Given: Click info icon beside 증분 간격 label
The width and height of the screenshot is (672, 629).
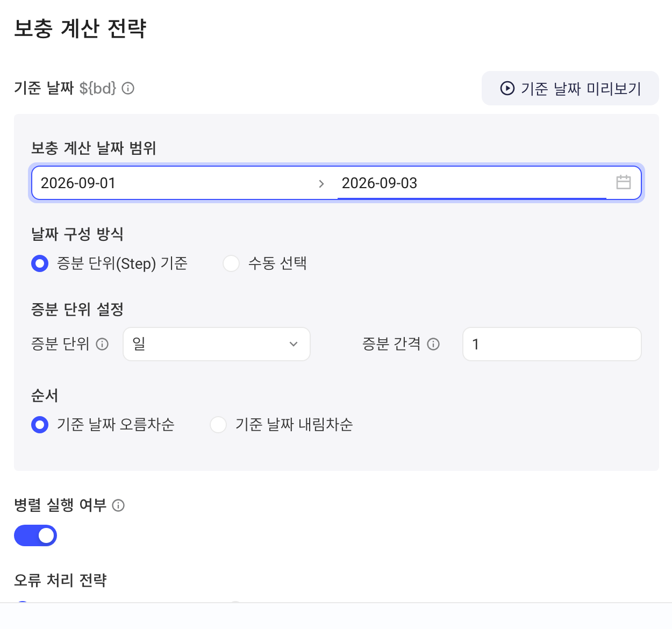Looking at the screenshot, I should point(433,344).
